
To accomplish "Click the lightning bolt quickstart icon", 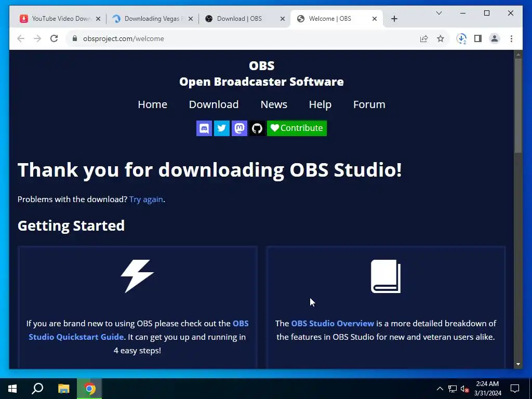I will 137,276.
